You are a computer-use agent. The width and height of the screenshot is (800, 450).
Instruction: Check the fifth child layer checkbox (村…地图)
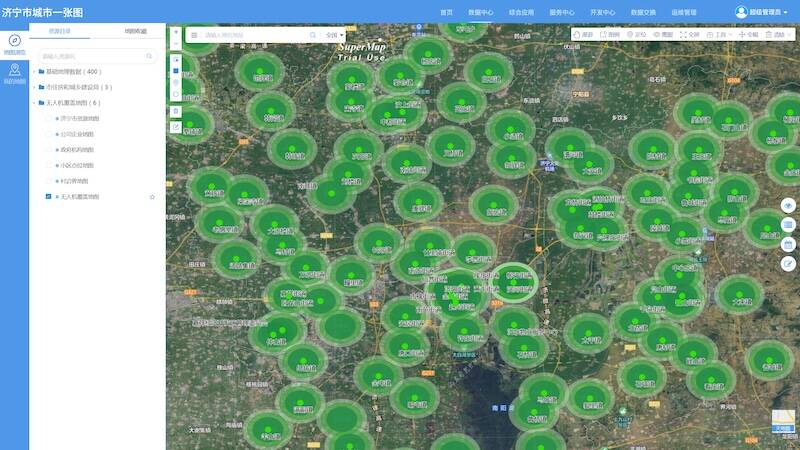click(x=48, y=181)
